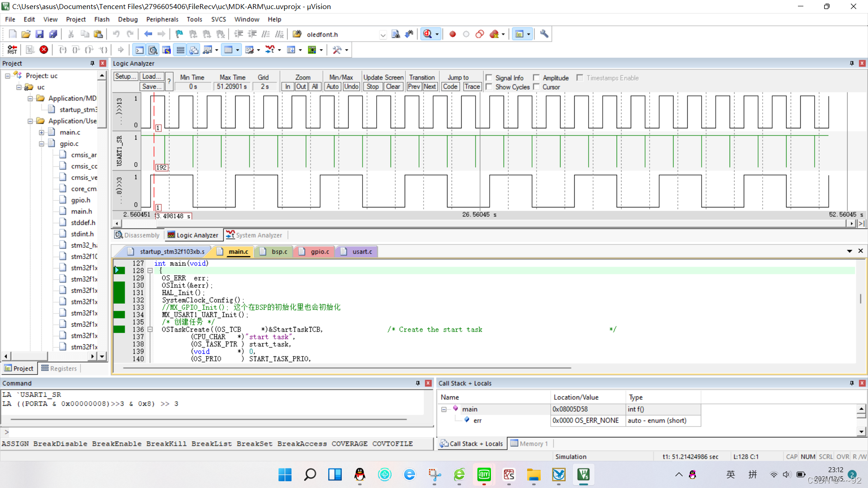
Task: Collapse the Project: uc tree node
Action: pyautogui.click(x=8, y=76)
